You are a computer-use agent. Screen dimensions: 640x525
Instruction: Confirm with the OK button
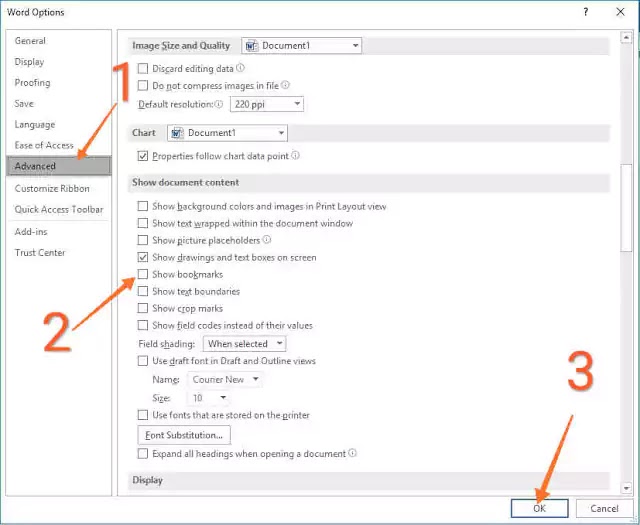(539, 508)
